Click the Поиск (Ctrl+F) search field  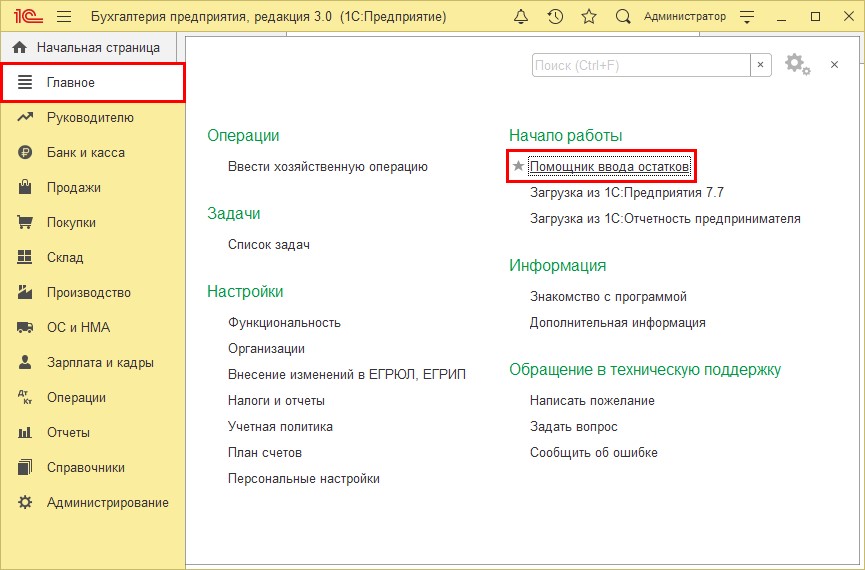pyautogui.click(x=641, y=65)
